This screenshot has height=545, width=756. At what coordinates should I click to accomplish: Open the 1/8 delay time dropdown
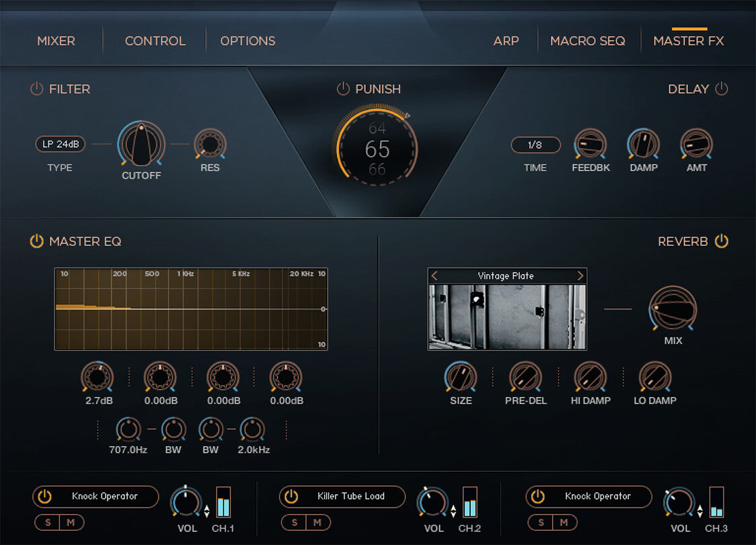point(535,145)
